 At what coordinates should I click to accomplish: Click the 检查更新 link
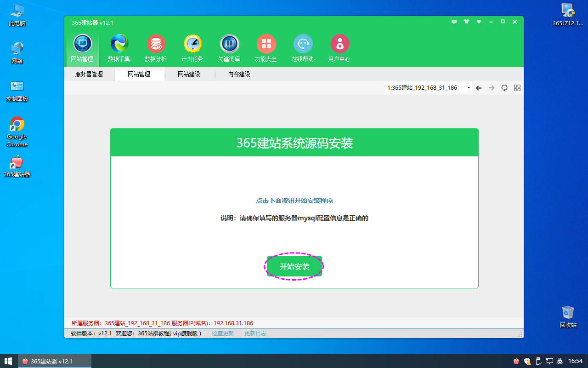(223, 333)
